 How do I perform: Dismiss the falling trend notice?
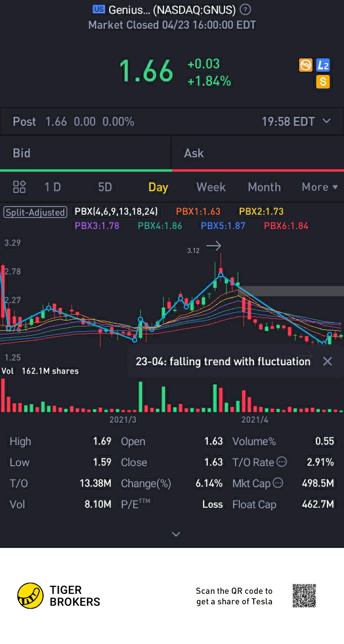[x=327, y=361]
